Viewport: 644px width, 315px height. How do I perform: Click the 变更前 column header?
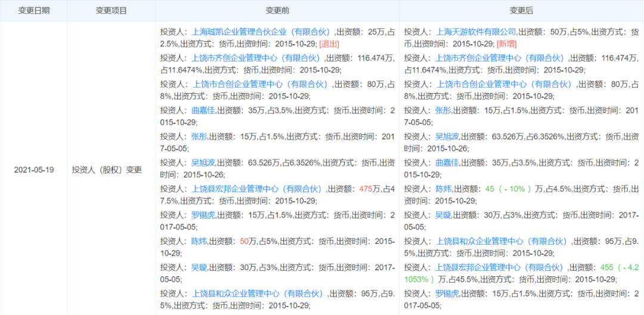[277, 11]
